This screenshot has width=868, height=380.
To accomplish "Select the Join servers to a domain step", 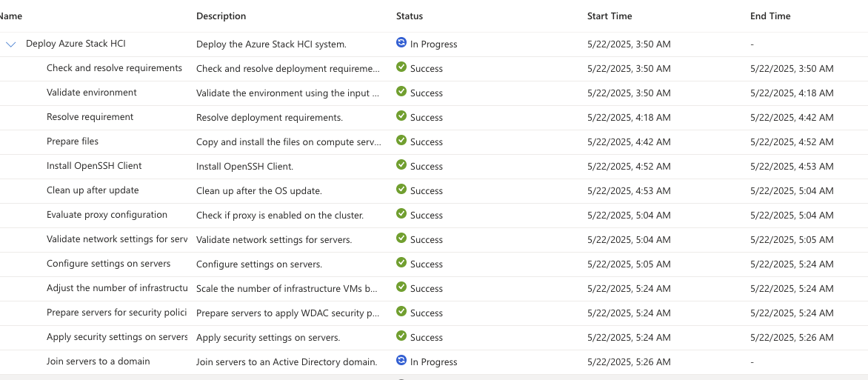I will point(98,361).
